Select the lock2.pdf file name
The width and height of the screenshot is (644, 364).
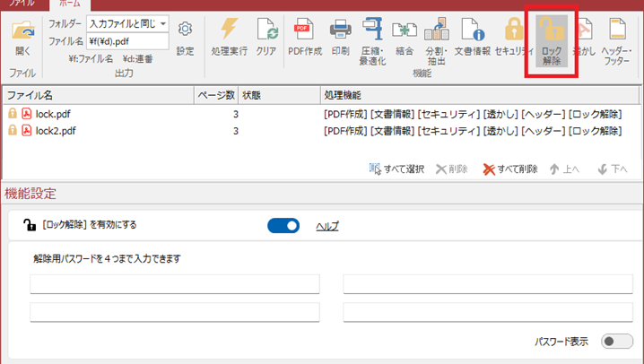(x=56, y=131)
